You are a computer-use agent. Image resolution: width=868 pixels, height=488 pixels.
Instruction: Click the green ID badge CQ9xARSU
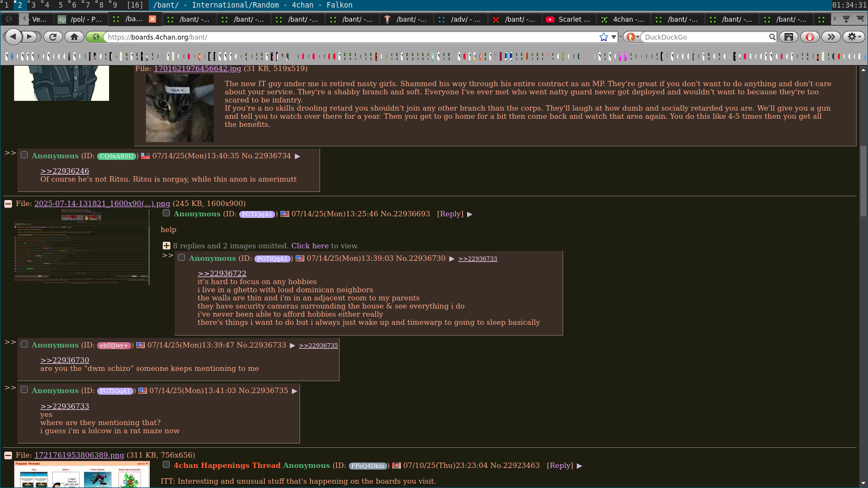117,156
